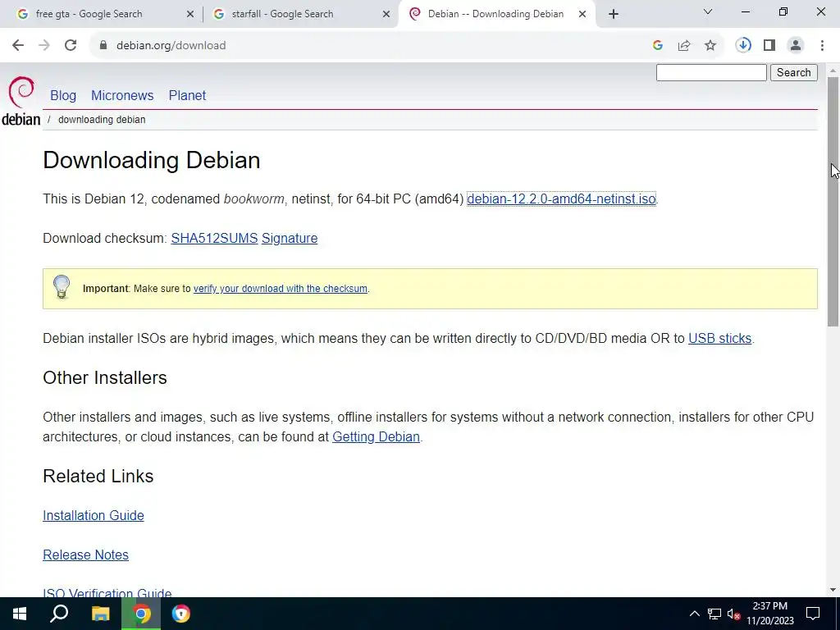Open the taskbar clock showing 2:37 PM
Screen dimensions: 840x630
[x=770, y=614]
